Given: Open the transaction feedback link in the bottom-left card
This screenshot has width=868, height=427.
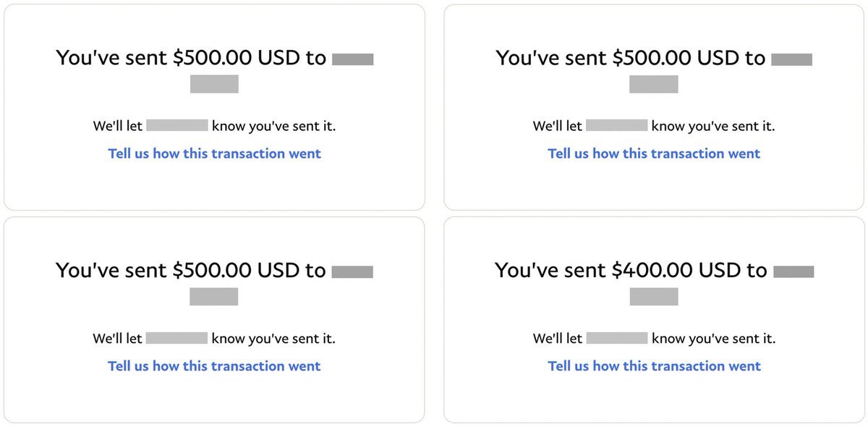Looking at the screenshot, I should [215, 366].
